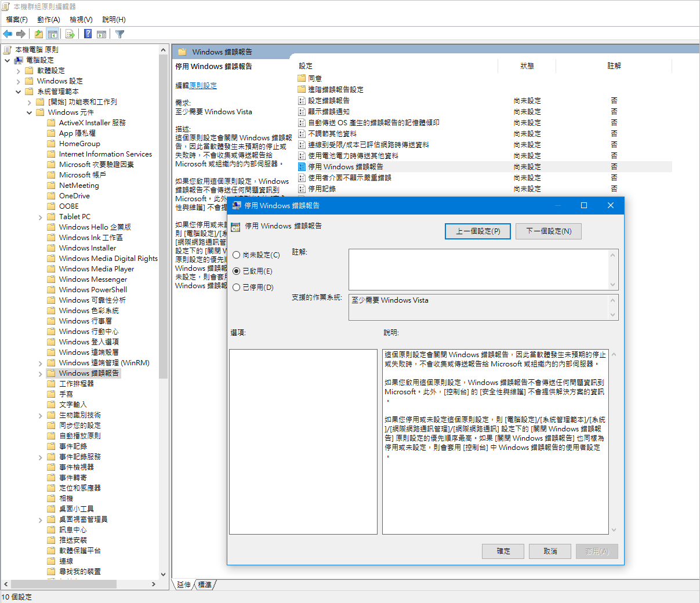
Task: Click the Back arrow toolbar icon
Action: pos(8,34)
